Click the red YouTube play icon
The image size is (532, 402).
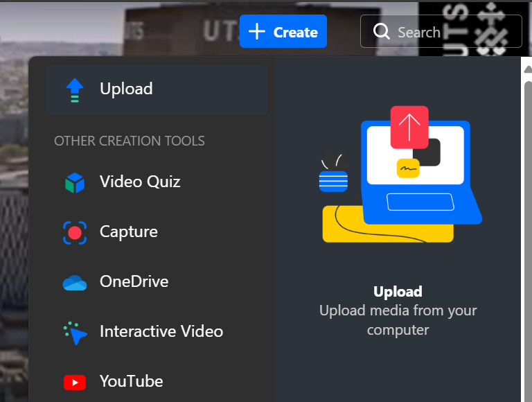(x=74, y=382)
